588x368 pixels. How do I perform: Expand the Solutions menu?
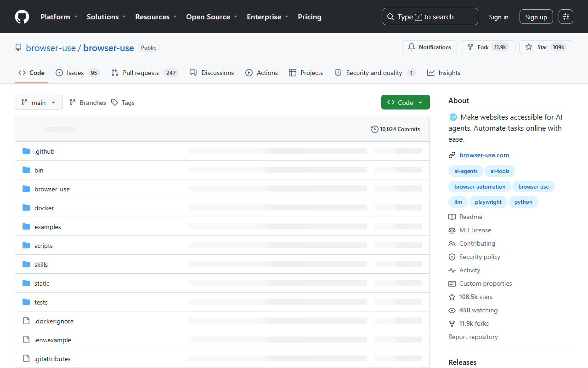pyautogui.click(x=107, y=17)
